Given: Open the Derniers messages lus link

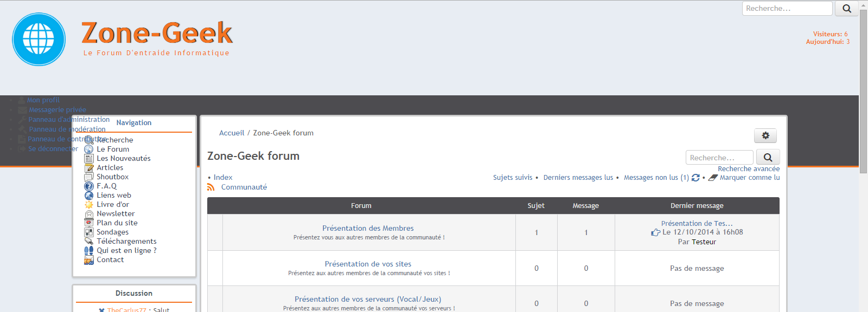Looking at the screenshot, I should [x=578, y=178].
